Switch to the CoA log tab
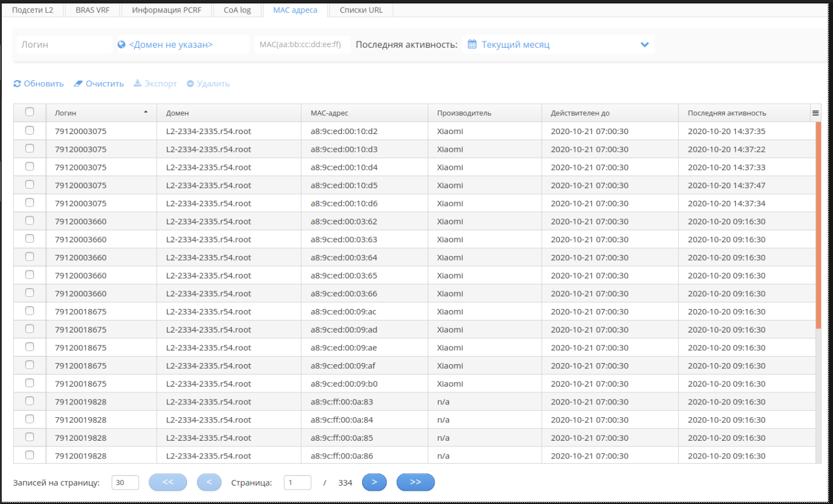 (237, 10)
